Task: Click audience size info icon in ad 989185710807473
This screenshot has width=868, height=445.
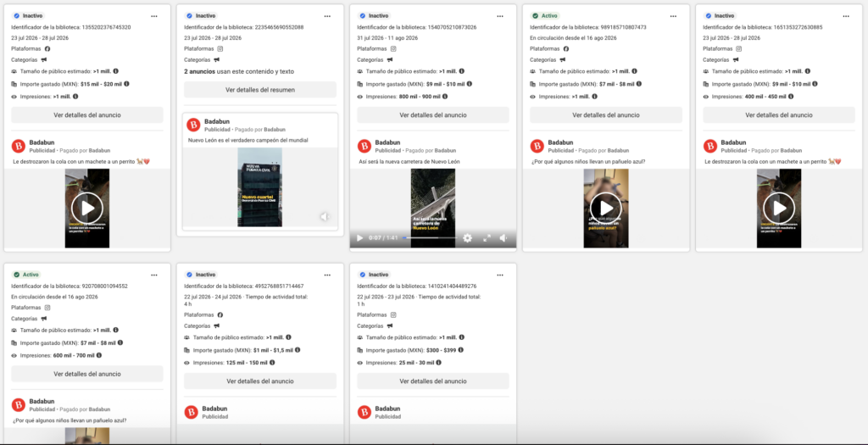Action: [x=634, y=71]
